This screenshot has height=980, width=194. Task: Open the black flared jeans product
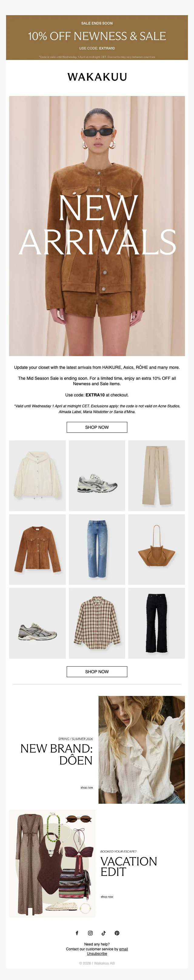[156, 623]
